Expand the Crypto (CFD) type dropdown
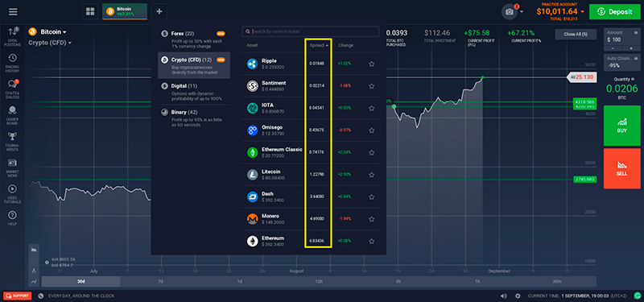This screenshot has height=302, width=644. [x=50, y=43]
